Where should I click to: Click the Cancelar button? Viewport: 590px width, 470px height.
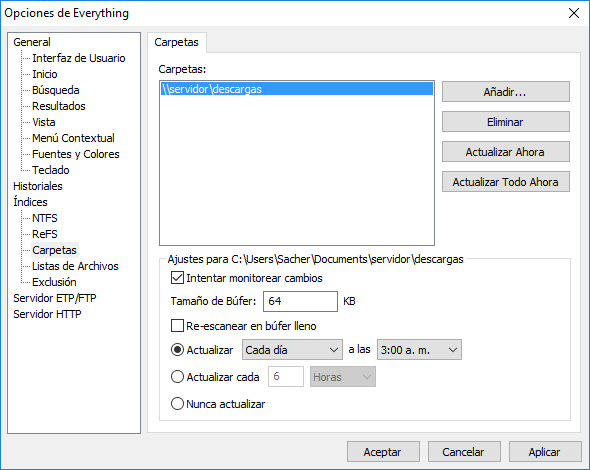[464, 452]
